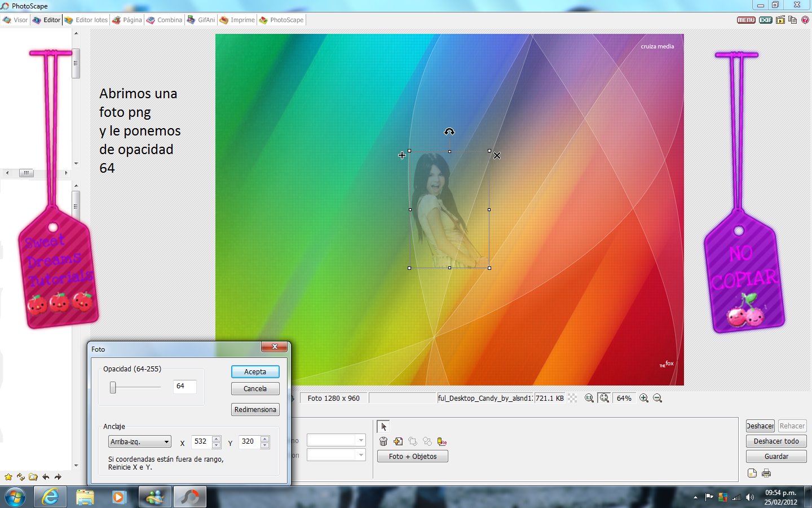This screenshot has height=508, width=812.
Task: Click the 64% zoom level field
Action: click(x=624, y=398)
